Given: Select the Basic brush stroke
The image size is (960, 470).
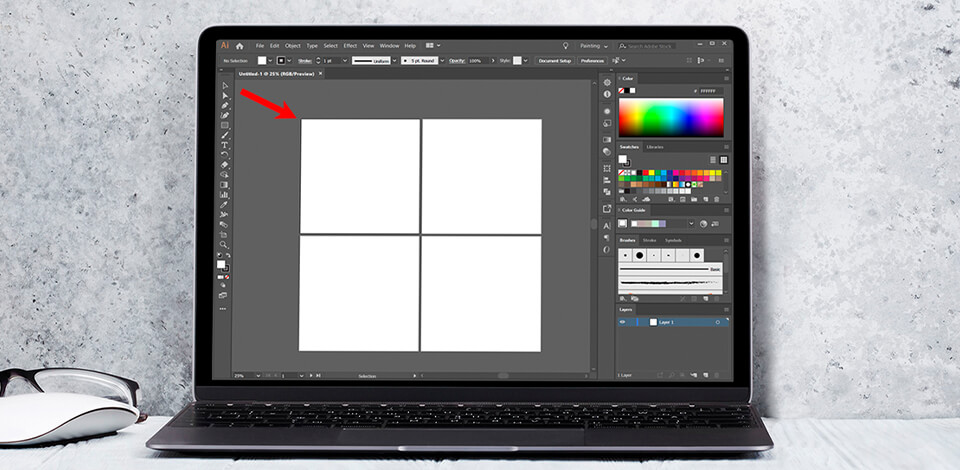Looking at the screenshot, I should (670, 269).
